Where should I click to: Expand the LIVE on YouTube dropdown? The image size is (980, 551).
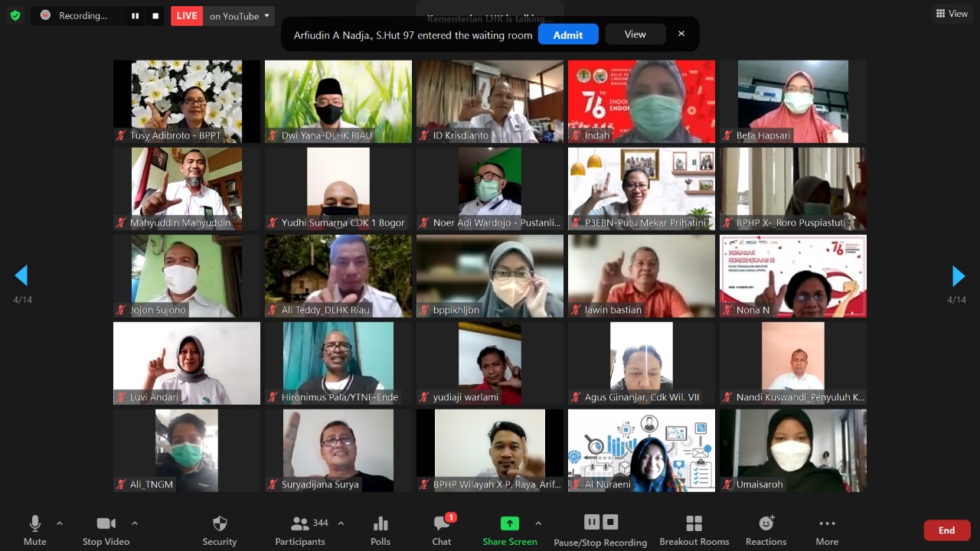[x=266, y=15]
